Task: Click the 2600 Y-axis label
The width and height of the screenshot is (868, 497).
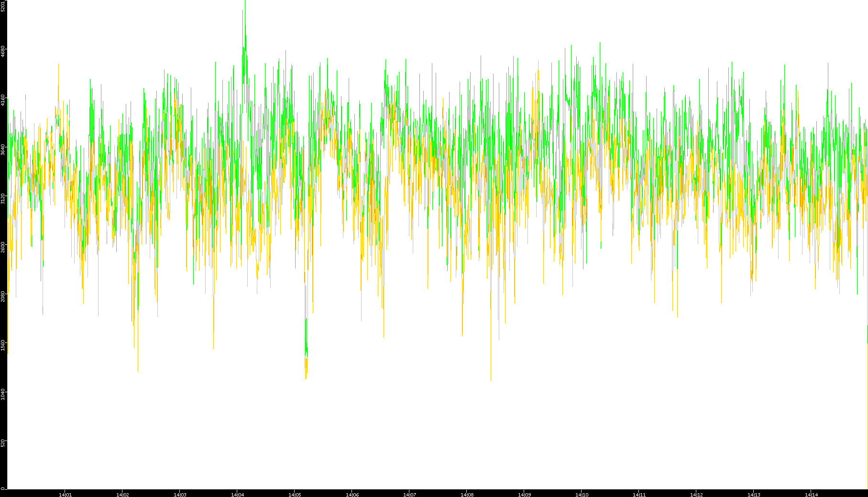Action: (x=3, y=247)
